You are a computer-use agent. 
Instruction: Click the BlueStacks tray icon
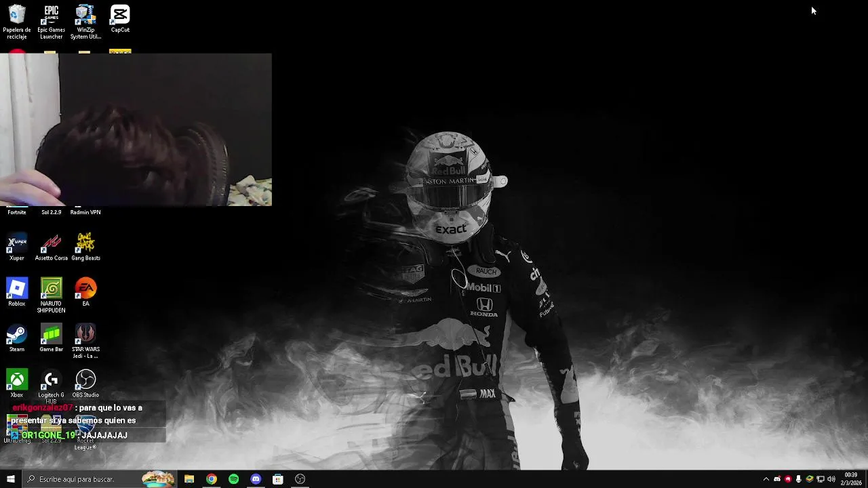pyautogui.click(x=810, y=479)
